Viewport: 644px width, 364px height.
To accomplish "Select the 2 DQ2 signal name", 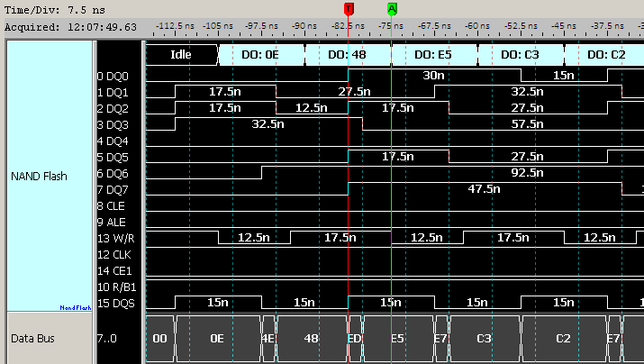I will (113, 109).
